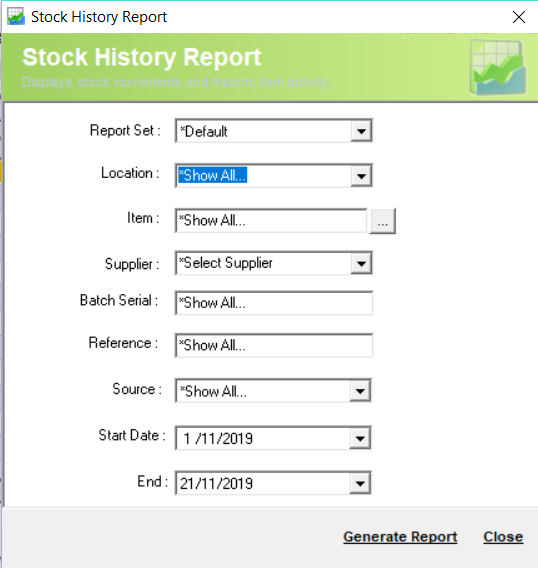This screenshot has width=538, height=568.
Task: Close the Stock History Report window
Action: [519, 17]
